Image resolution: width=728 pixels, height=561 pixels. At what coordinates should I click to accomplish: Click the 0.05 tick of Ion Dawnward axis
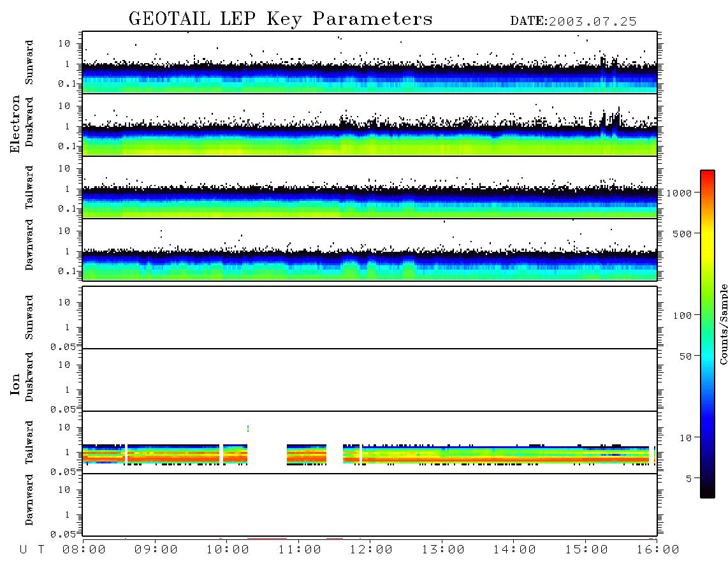tap(63, 534)
